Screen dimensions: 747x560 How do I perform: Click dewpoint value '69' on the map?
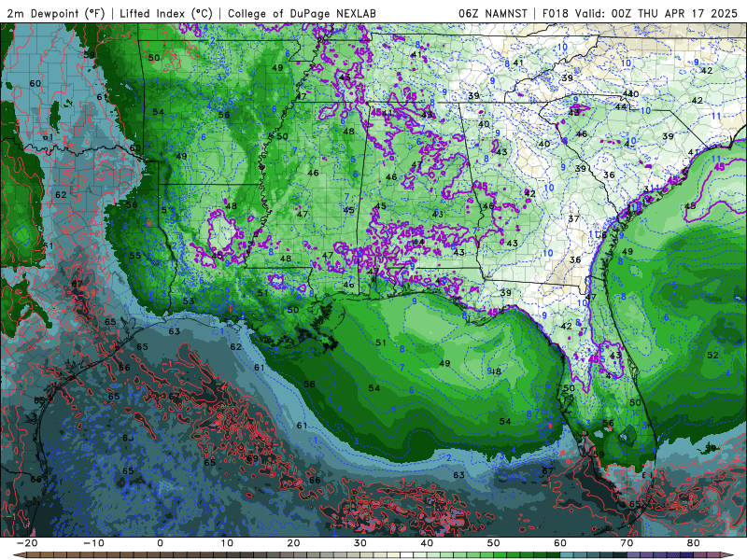[x=252, y=458]
